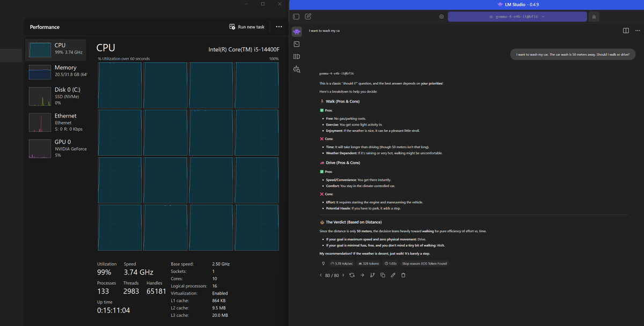
Task: Click the user message about washing car
Action: click(573, 54)
